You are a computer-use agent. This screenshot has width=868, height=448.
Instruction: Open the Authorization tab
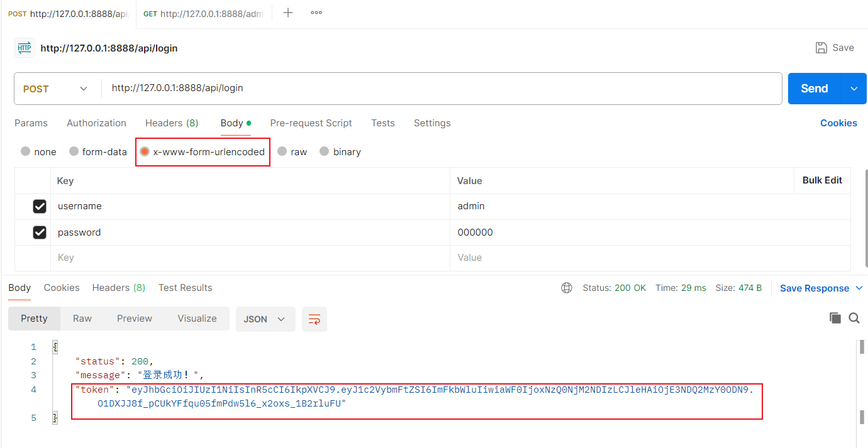click(96, 123)
